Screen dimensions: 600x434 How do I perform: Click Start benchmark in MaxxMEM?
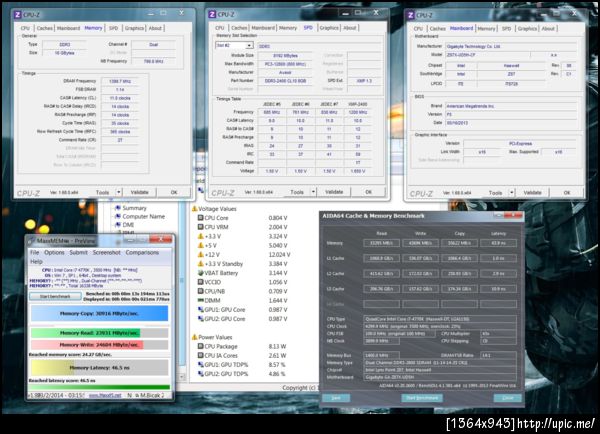coord(55,296)
